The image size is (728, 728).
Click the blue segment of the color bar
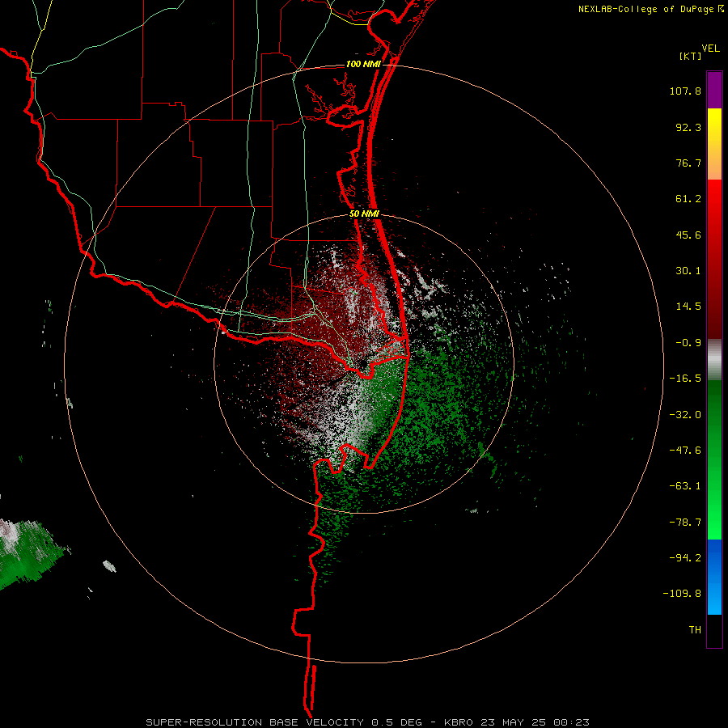click(x=714, y=577)
